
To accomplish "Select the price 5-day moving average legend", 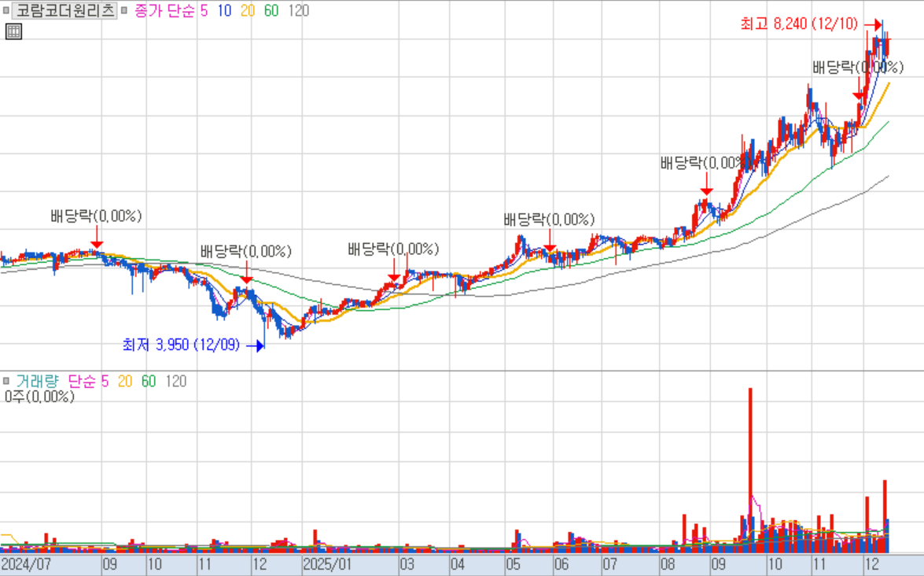I will point(205,11).
